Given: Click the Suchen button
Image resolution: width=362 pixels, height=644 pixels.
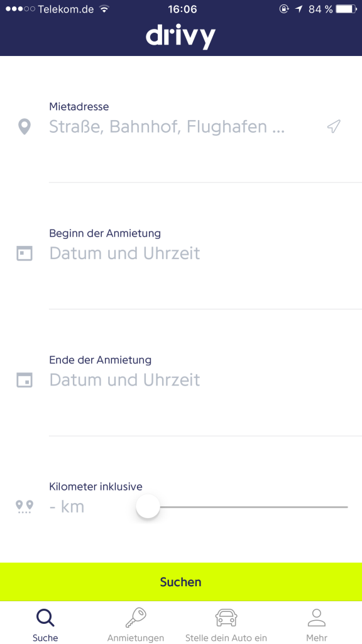Looking at the screenshot, I should [181, 582].
